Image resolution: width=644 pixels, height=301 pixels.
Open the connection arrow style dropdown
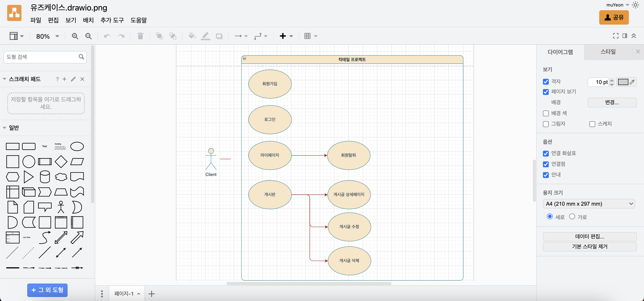pos(241,36)
